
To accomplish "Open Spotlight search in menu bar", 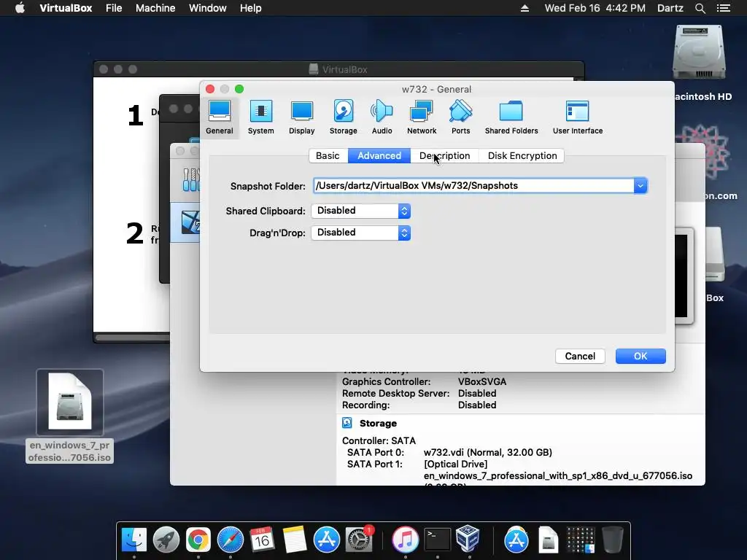I will (700, 8).
